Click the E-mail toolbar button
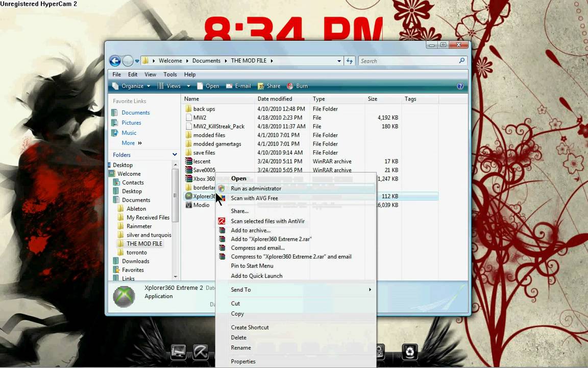The image size is (588, 368). [x=238, y=86]
